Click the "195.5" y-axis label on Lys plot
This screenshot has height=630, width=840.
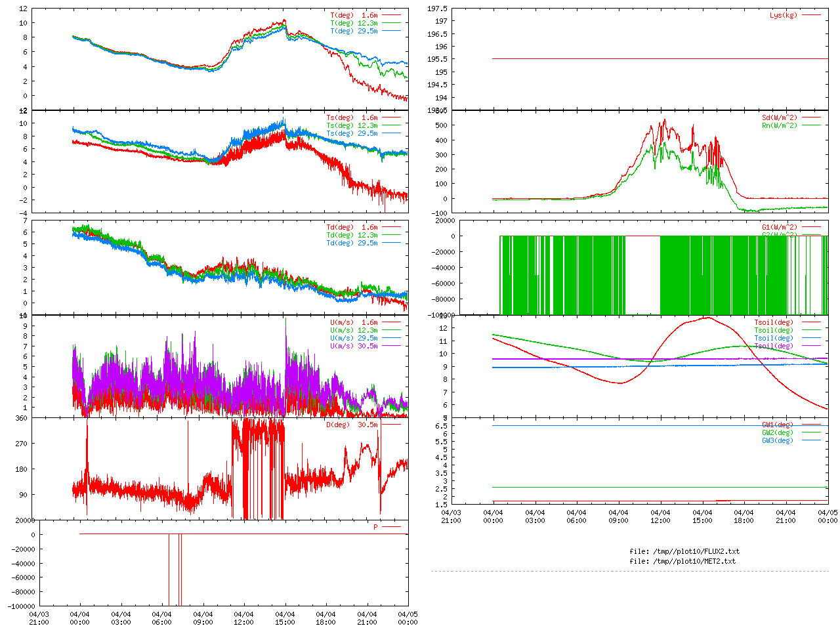437,60
